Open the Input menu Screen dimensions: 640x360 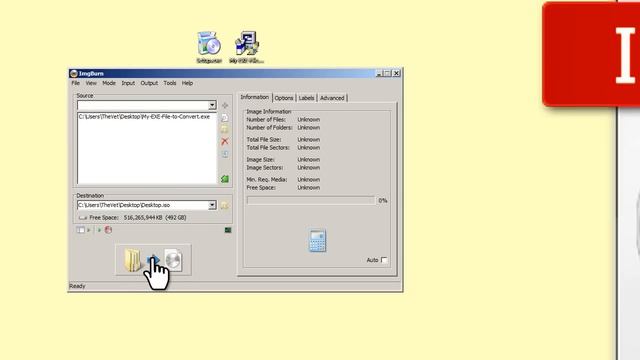pos(128,83)
